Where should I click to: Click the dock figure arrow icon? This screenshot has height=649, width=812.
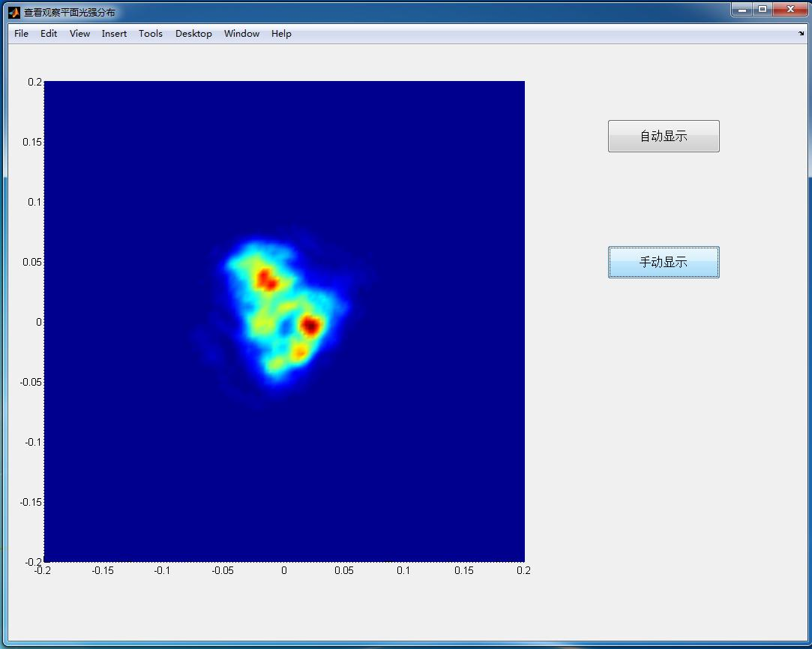click(x=801, y=34)
